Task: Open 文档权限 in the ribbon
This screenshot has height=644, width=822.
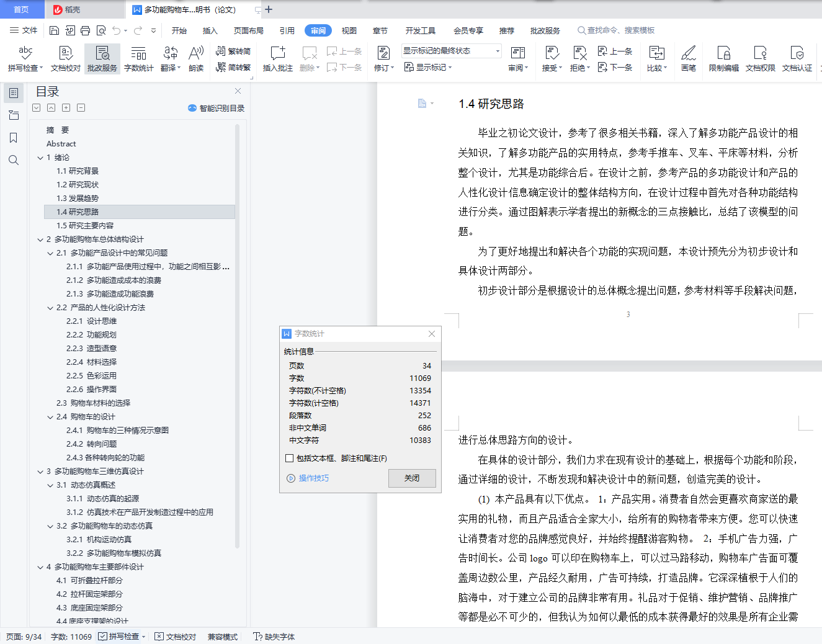Action: (x=761, y=59)
